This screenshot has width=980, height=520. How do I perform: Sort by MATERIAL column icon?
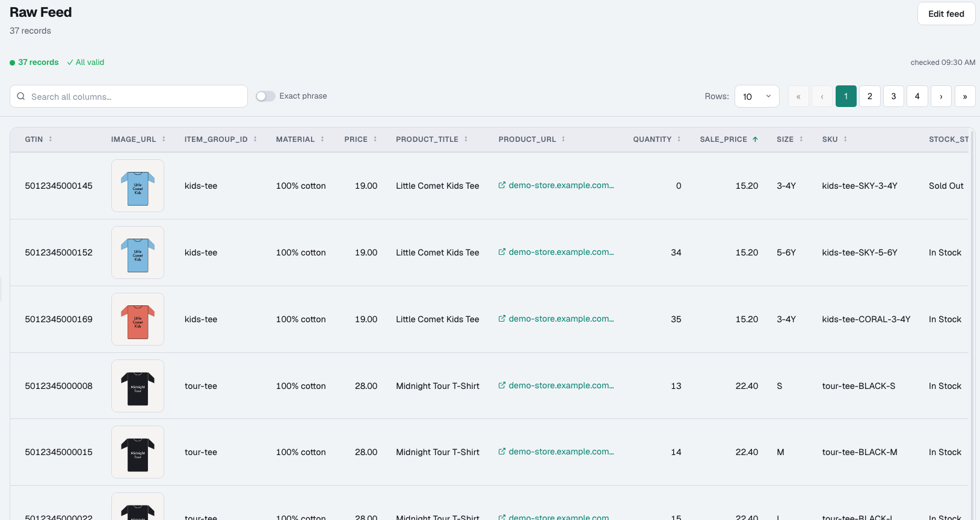click(322, 139)
